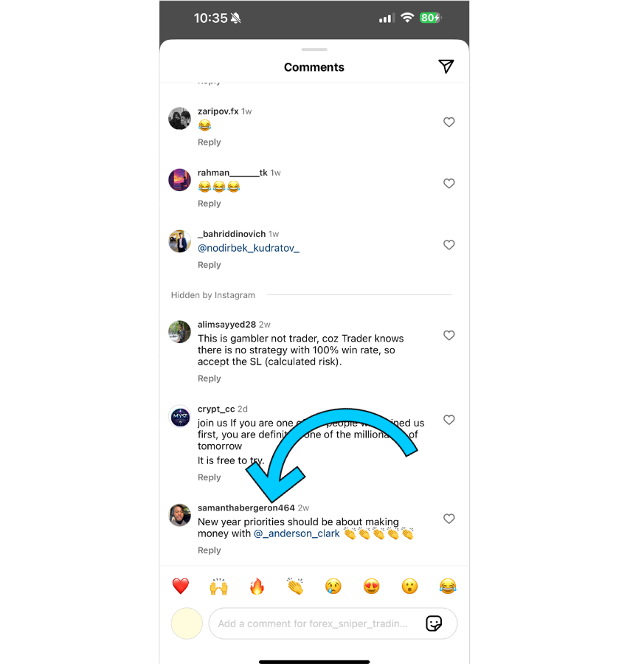This screenshot has width=644, height=664.
Task: Like _bahriddinovich's comment
Action: pos(449,245)
